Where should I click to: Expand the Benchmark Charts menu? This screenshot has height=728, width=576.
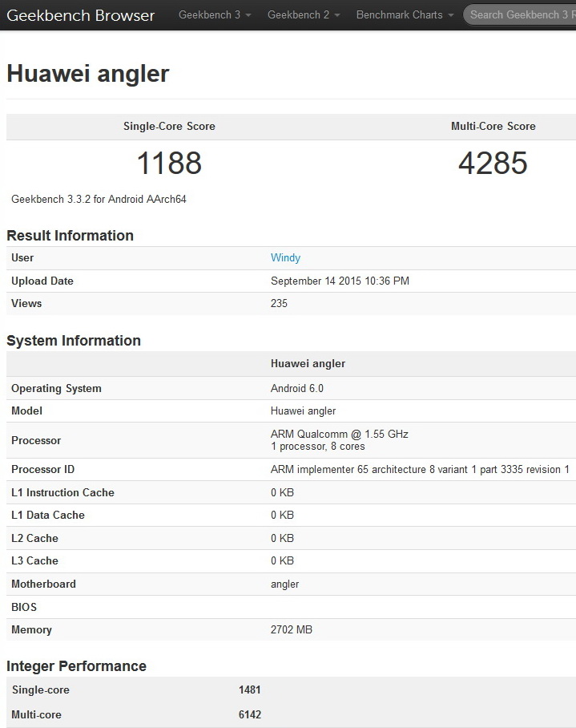(x=405, y=15)
